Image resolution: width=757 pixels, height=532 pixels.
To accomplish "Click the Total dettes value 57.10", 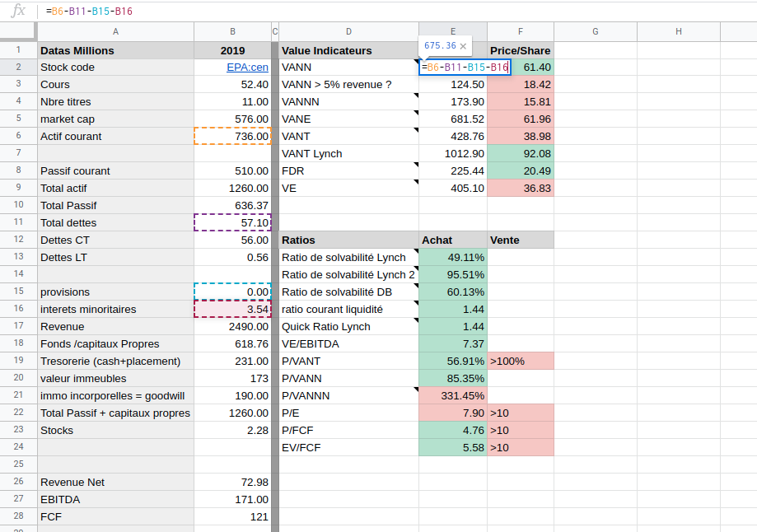I will [x=232, y=222].
